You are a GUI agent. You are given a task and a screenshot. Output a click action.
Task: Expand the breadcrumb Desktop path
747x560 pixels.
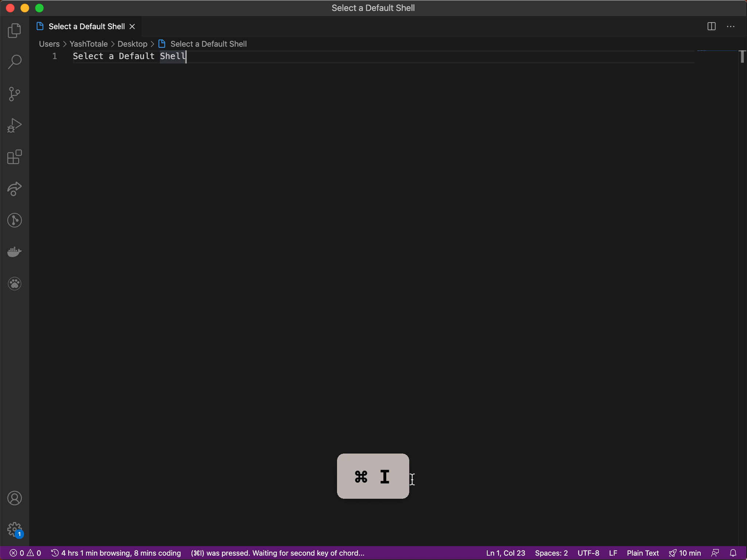pyautogui.click(x=132, y=43)
